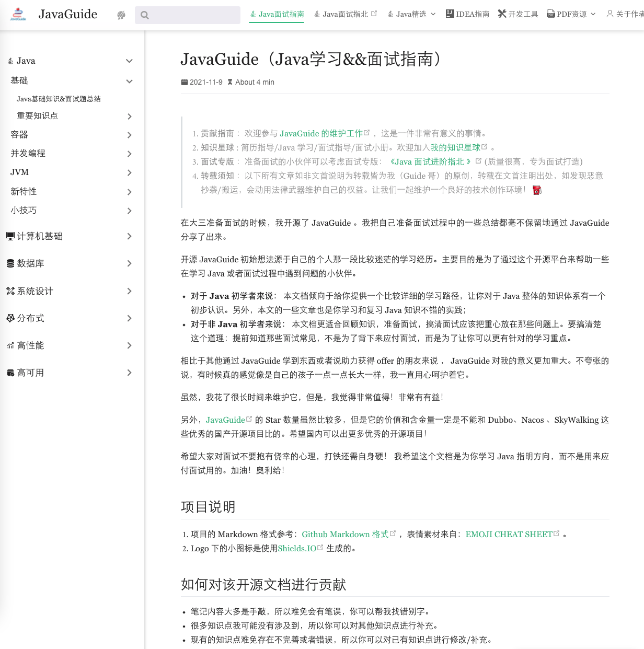Click the JavaGuide coffee-cup logo
The width and height of the screenshot is (644, 649).
pyautogui.click(x=18, y=14)
